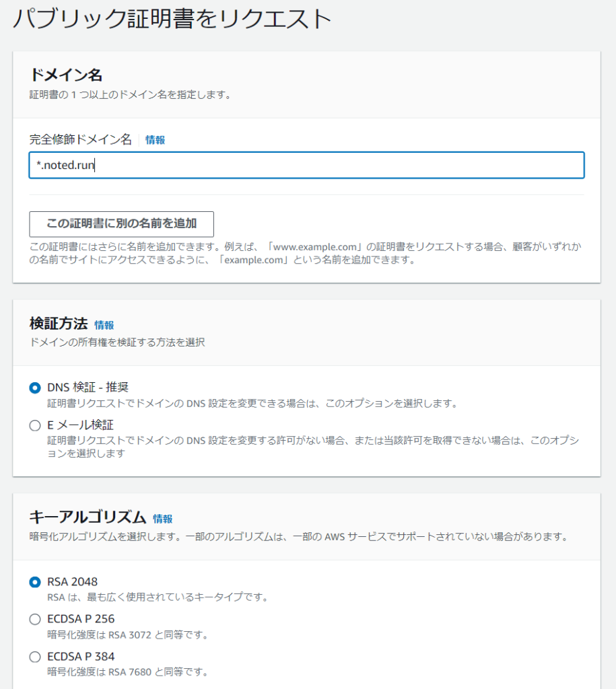The image size is (616, 689).
Task: Click DNS 検証 description about このオプションを選択します
Action: click(x=252, y=403)
